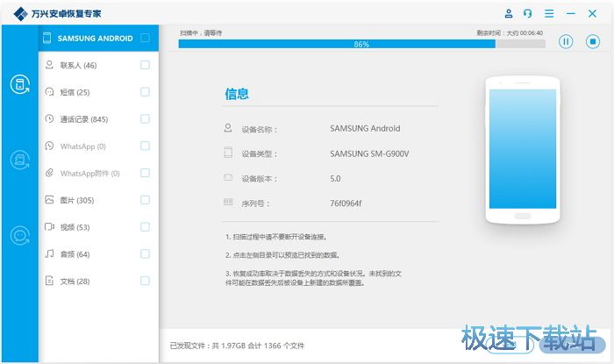
Task: Click the clock icon beside 通话记录
Action: 49,118
